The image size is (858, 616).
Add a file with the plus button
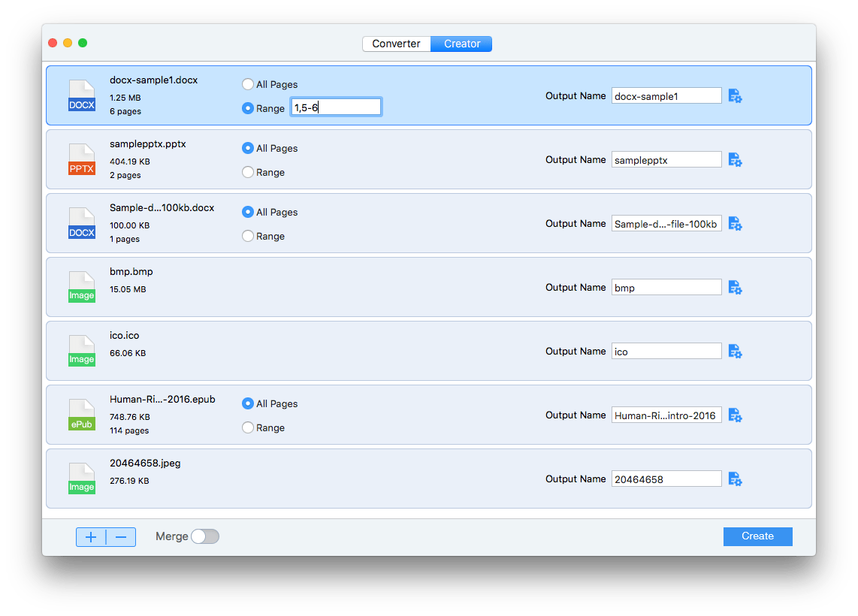pos(91,537)
